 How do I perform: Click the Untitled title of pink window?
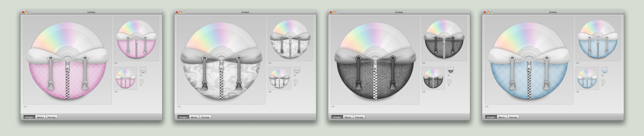pyautogui.click(x=91, y=12)
